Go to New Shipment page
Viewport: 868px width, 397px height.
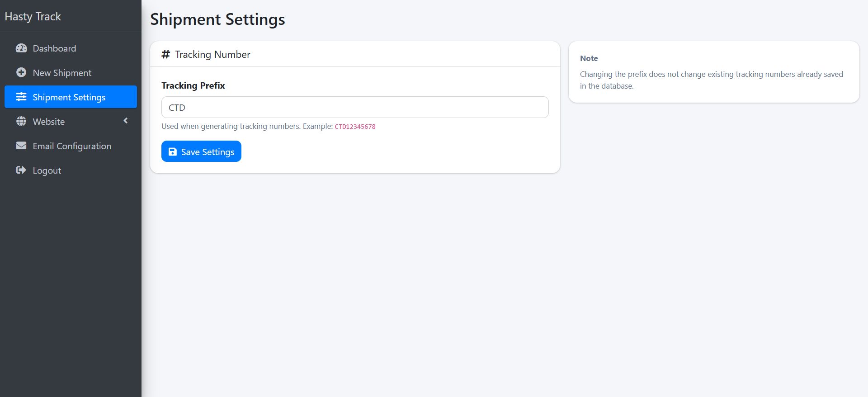tap(62, 73)
